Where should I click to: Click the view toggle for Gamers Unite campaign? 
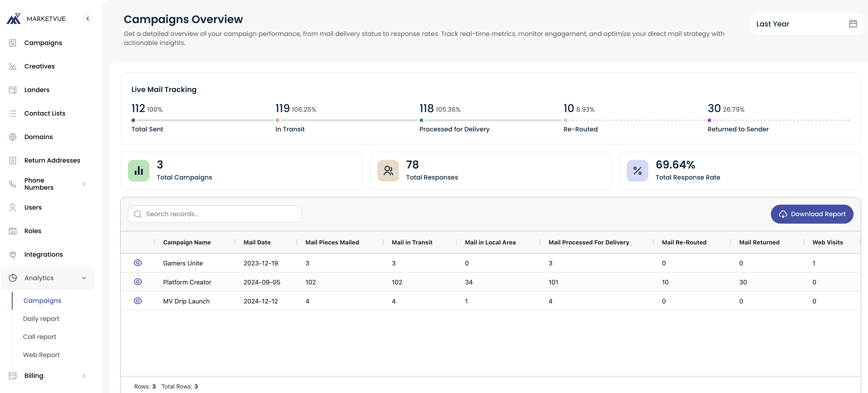[138, 263]
